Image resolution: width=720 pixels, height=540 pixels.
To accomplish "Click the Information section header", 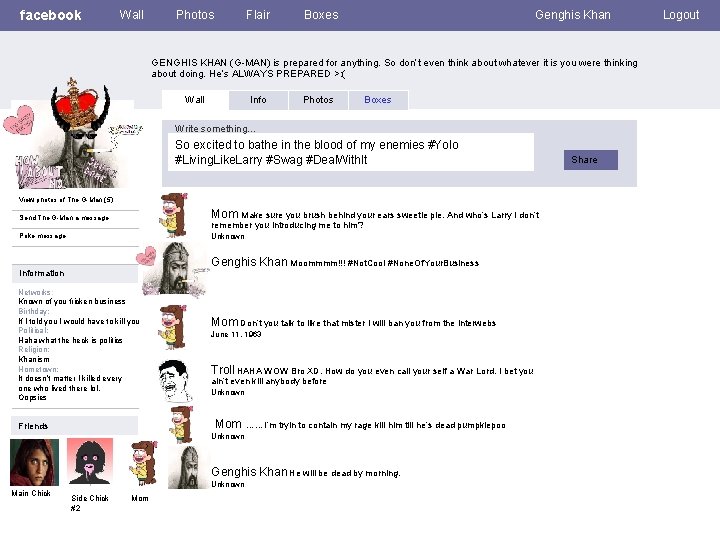I will (x=74, y=273).
